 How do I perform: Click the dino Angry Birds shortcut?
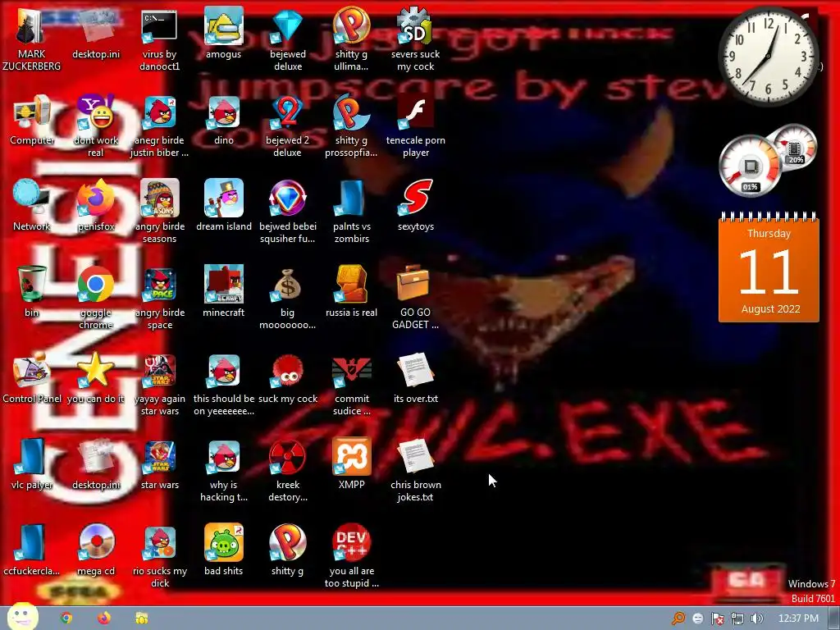[x=223, y=120]
